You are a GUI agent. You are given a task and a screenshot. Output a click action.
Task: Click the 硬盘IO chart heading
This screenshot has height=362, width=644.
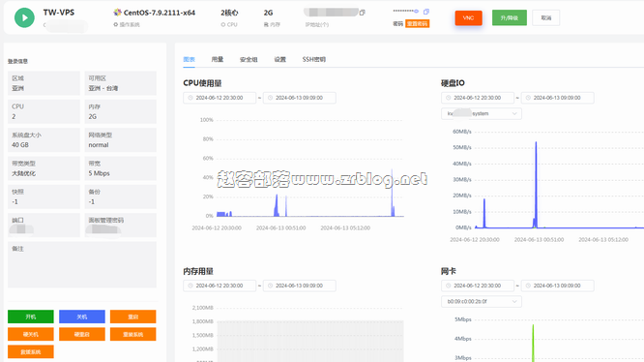453,83
